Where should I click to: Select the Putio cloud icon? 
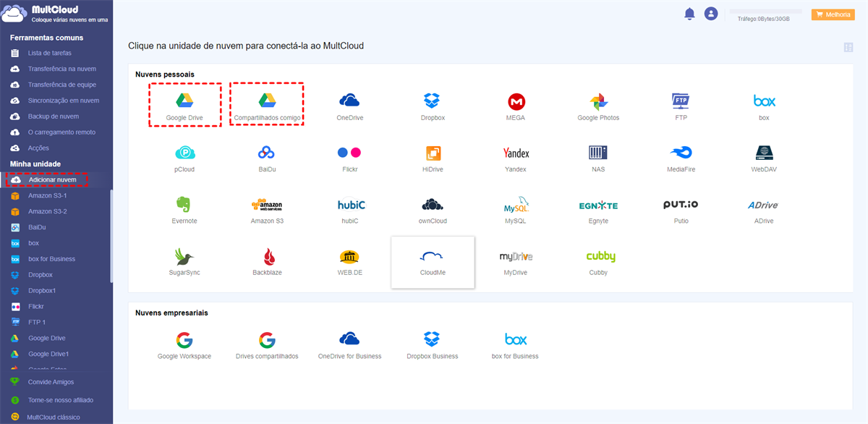click(x=681, y=205)
